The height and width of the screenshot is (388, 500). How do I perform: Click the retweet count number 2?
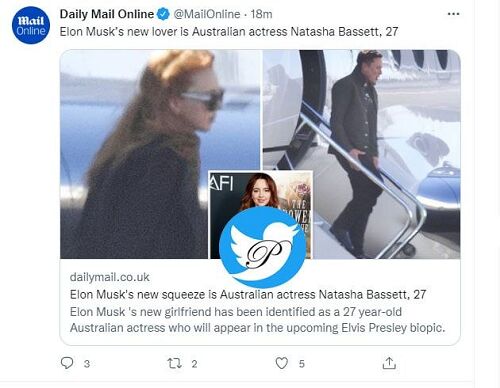[194, 364]
